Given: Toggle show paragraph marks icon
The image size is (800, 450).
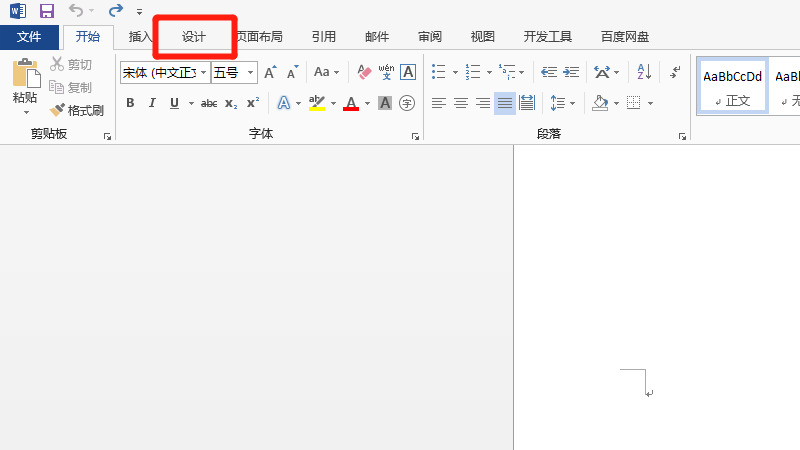Looking at the screenshot, I should 676,72.
